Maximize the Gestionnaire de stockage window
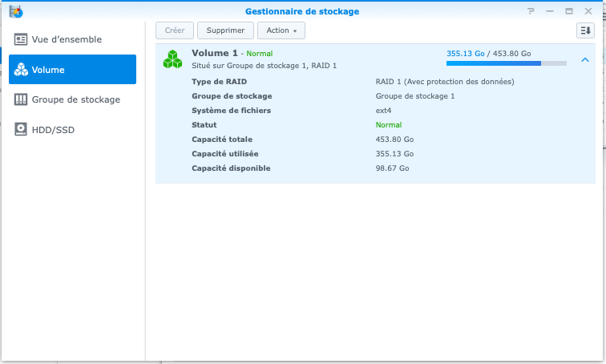The image size is (606, 364). coord(568,12)
